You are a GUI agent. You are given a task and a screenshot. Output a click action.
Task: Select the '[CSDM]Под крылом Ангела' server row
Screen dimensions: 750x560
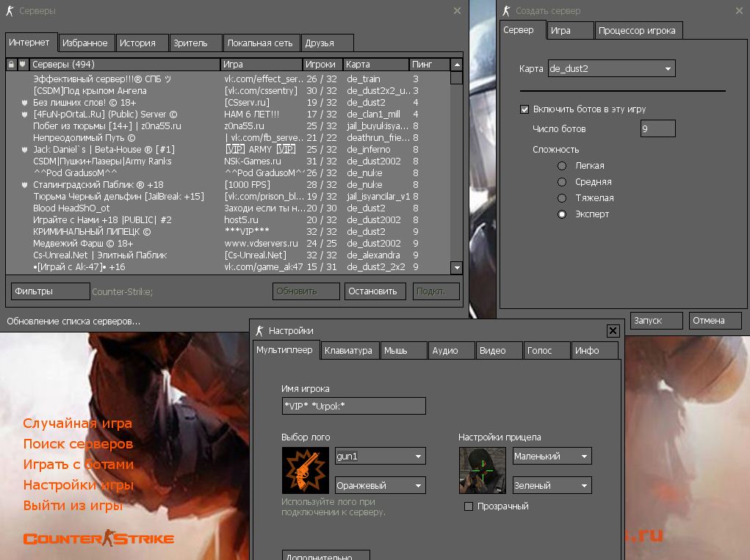pyautogui.click(x=228, y=91)
